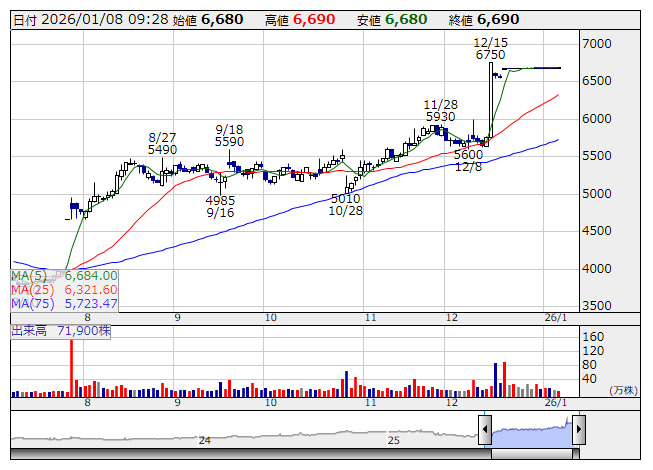Image resolution: width=653 pixels, height=470 pixels.
Task: Click the 12/15 high marker labeled 6750
Action: click(x=490, y=55)
